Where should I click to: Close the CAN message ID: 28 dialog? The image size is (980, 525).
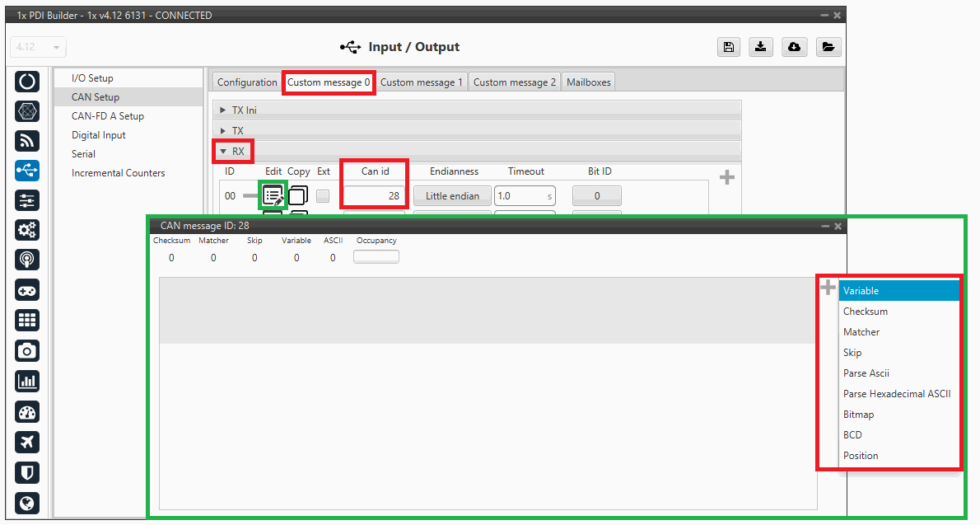click(838, 226)
